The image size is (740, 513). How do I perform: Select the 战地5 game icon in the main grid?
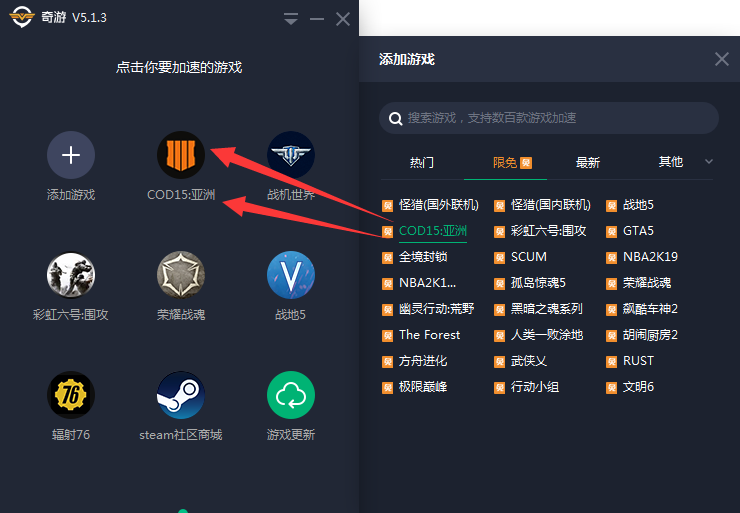291,275
